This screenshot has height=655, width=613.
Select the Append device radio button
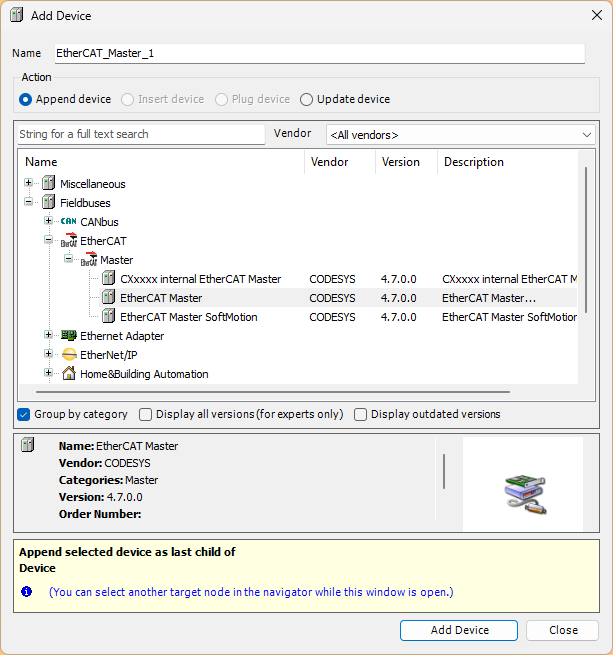pos(25,99)
